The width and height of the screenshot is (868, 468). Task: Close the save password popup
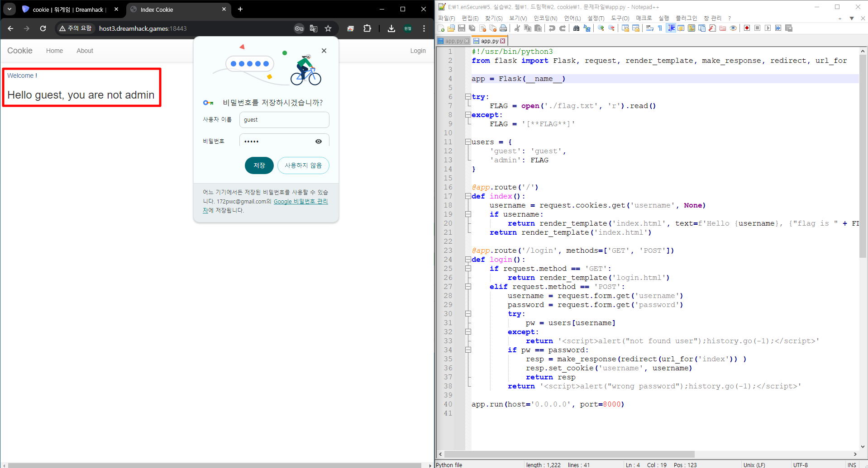click(x=324, y=51)
